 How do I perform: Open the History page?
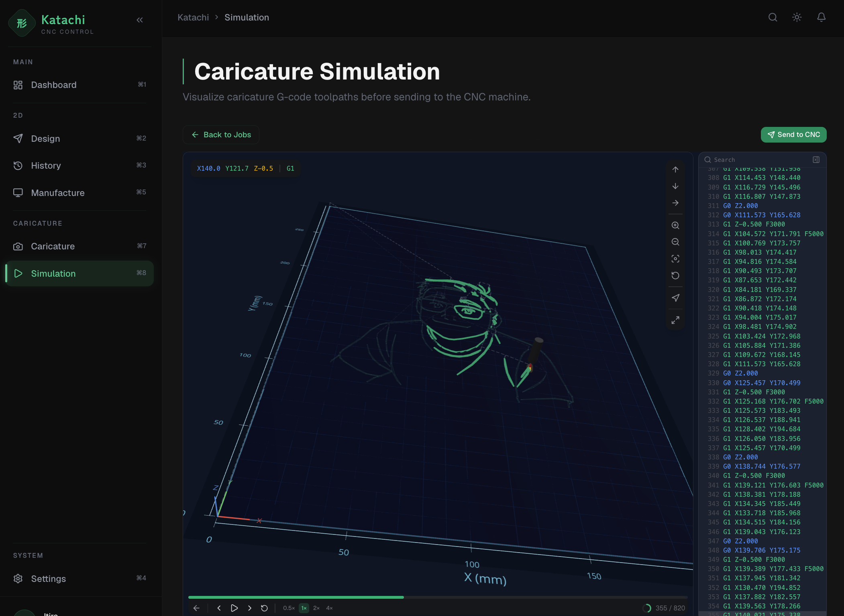click(x=80, y=165)
